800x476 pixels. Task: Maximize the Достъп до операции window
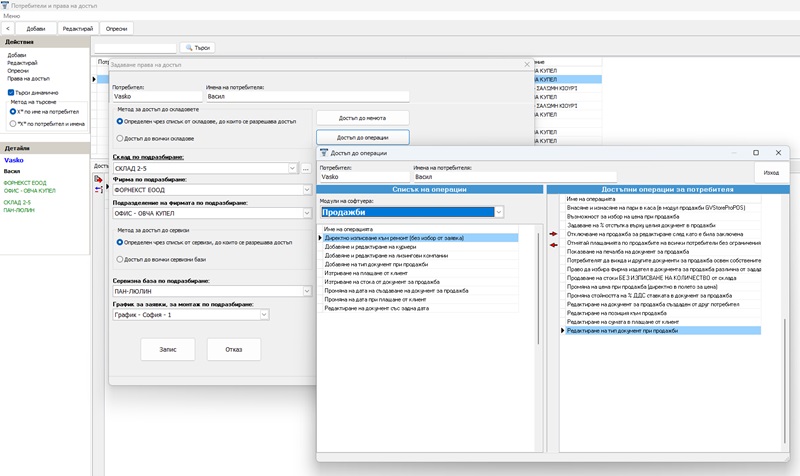[x=756, y=153]
